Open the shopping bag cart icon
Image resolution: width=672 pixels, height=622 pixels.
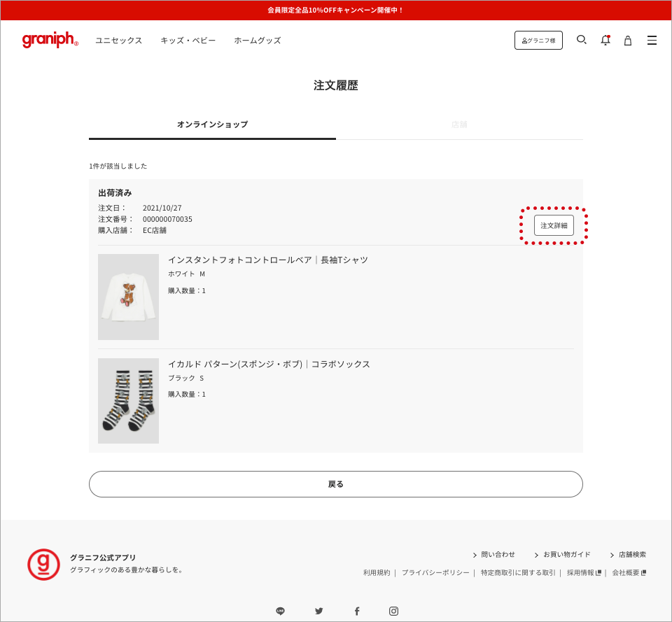pyautogui.click(x=628, y=41)
